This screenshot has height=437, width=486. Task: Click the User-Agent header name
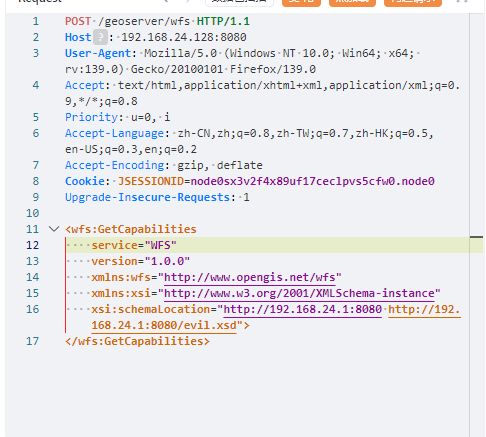point(98,53)
